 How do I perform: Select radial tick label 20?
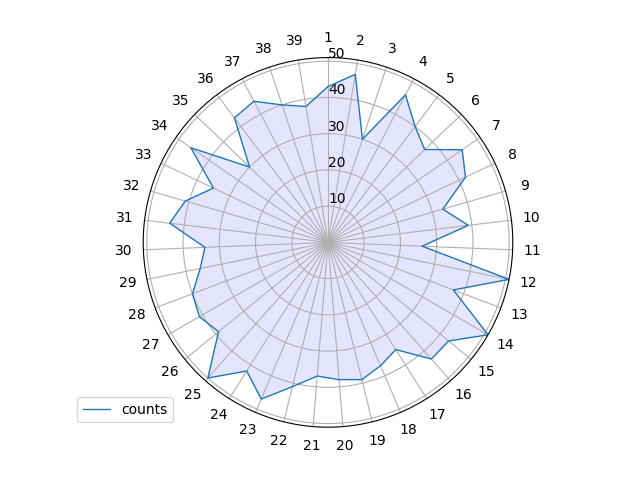[337, 162]
